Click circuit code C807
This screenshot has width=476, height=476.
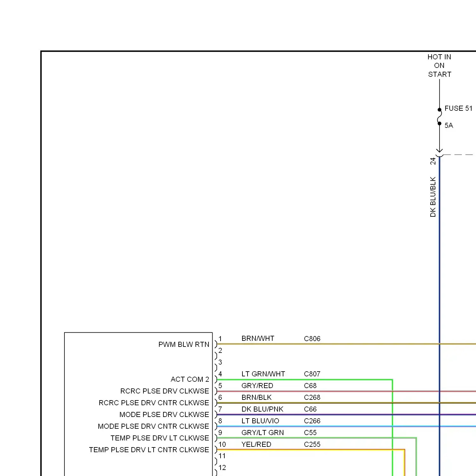coord(312,374)
